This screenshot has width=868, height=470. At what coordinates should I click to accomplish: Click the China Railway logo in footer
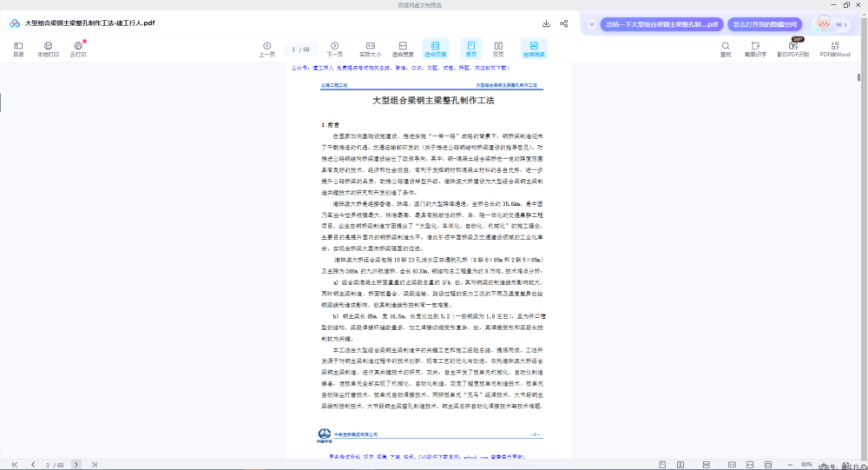(325, 435)
